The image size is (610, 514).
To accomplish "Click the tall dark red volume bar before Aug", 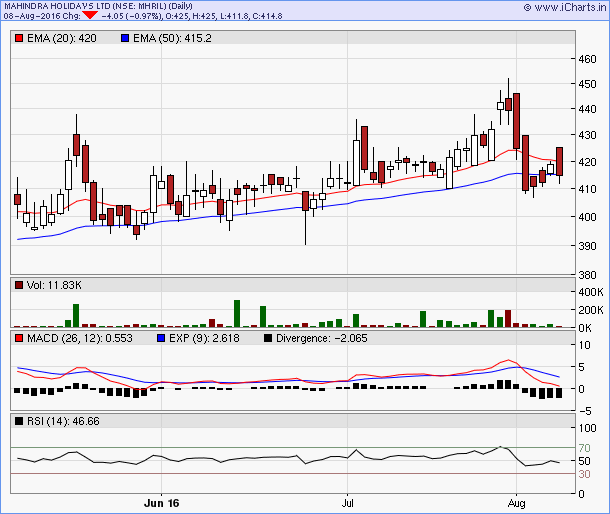I will 508,319.
